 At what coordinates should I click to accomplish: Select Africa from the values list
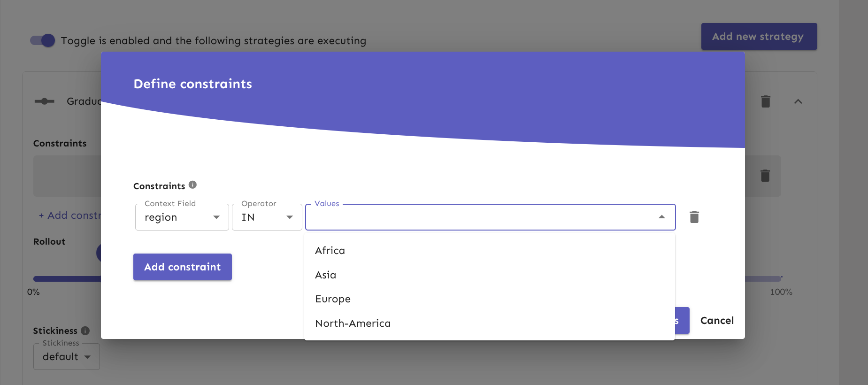[x=330, y=251]
